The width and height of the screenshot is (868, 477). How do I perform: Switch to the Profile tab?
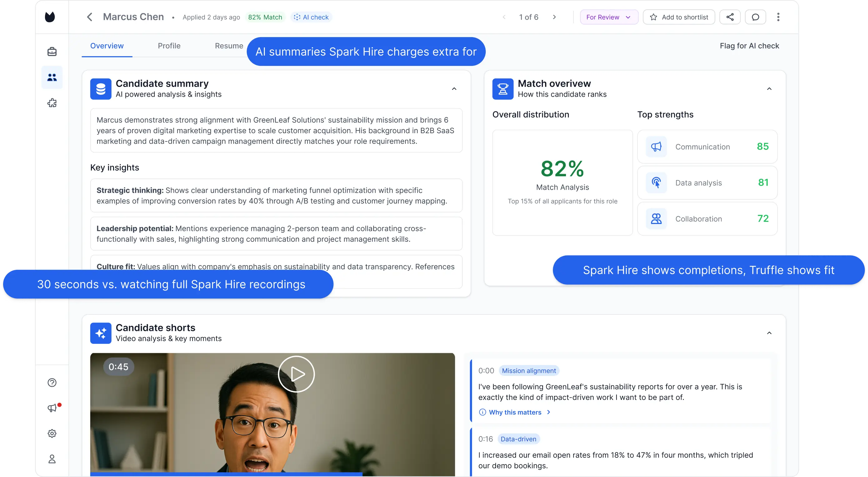169,46
